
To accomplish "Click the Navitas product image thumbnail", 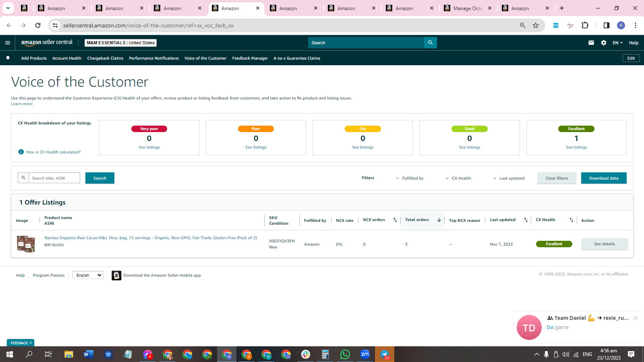I will [x=26, y=244].
